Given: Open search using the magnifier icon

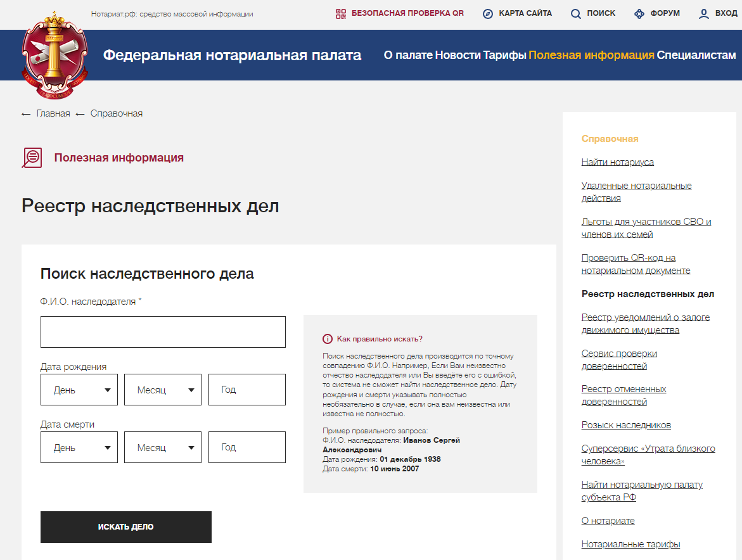Looking at the screenshot, I should [574, 13].
